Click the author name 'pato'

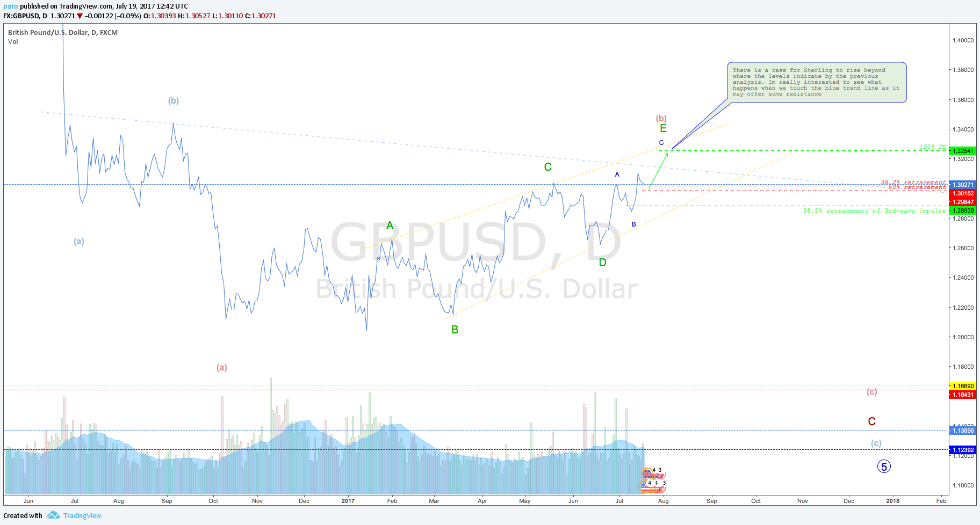click(10, 6)
